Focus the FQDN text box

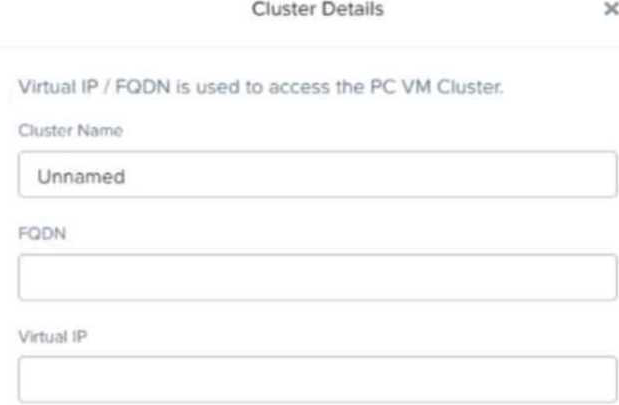pos(316,277)
